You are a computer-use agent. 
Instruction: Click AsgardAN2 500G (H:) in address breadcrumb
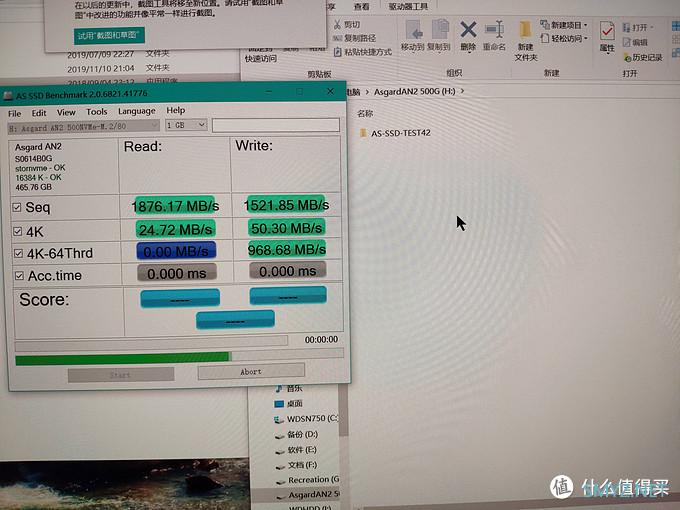tap(414, 92)
